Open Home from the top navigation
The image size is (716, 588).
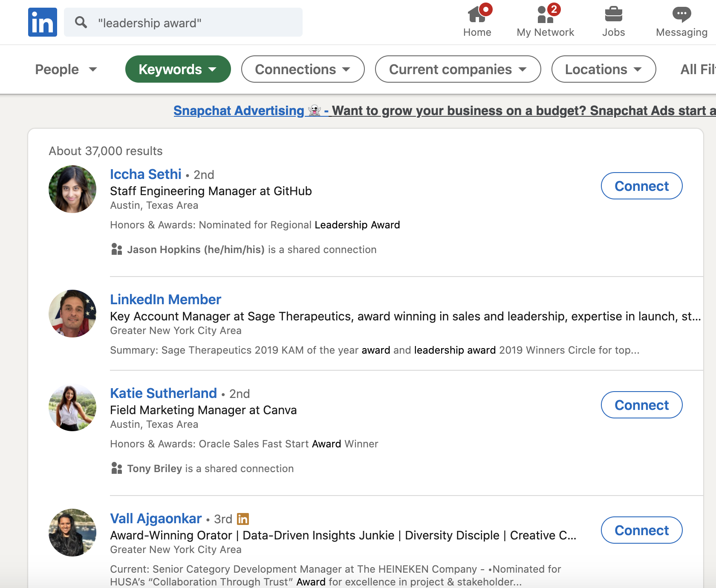coord(477,21)
